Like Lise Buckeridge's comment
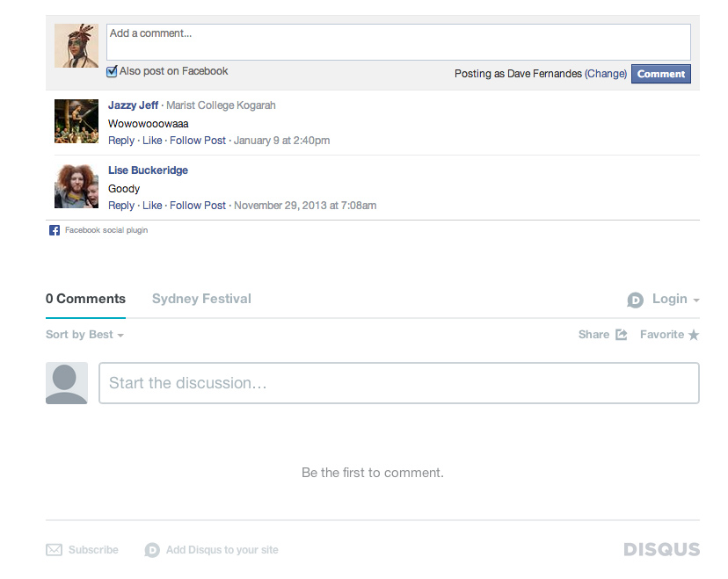 click(x=152, y=206)
